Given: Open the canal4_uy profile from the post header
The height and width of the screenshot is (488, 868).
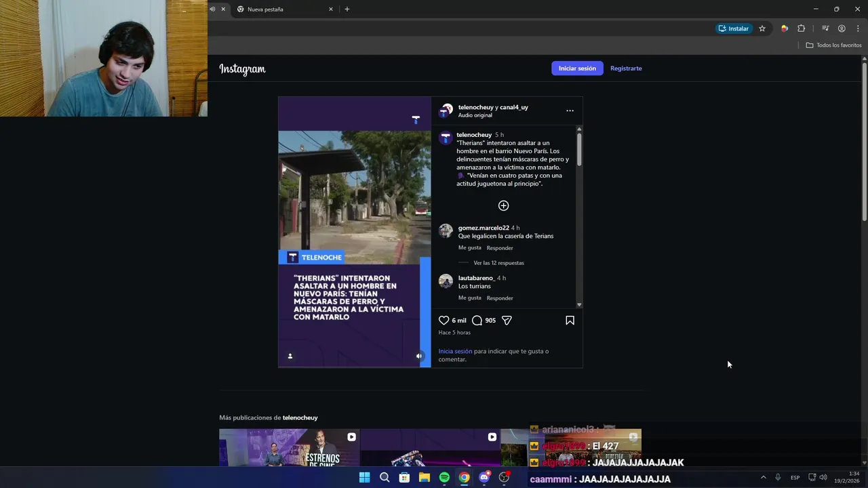Looking at the screenshot, I should pyautogui.click(x=514, y=107).
